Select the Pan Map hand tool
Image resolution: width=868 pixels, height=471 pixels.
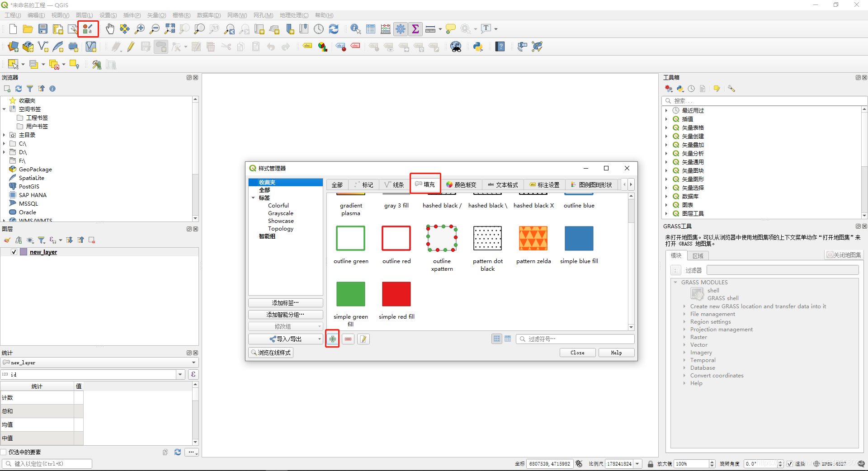[110, 29]
